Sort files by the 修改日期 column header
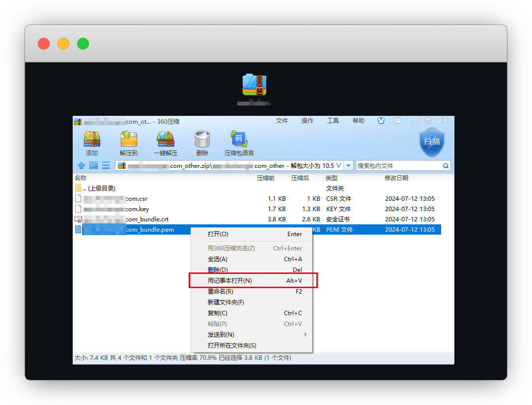532x405 pixels. 396,178
